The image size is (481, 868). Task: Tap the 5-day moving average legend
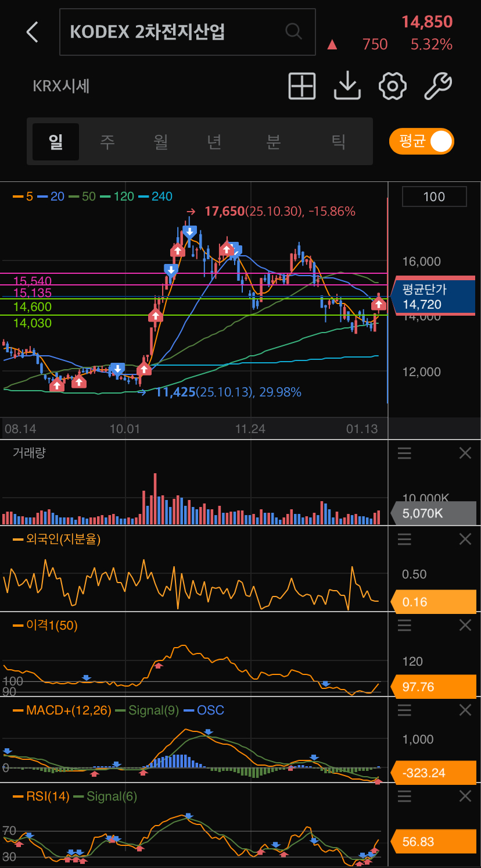[x=23, y=197]
